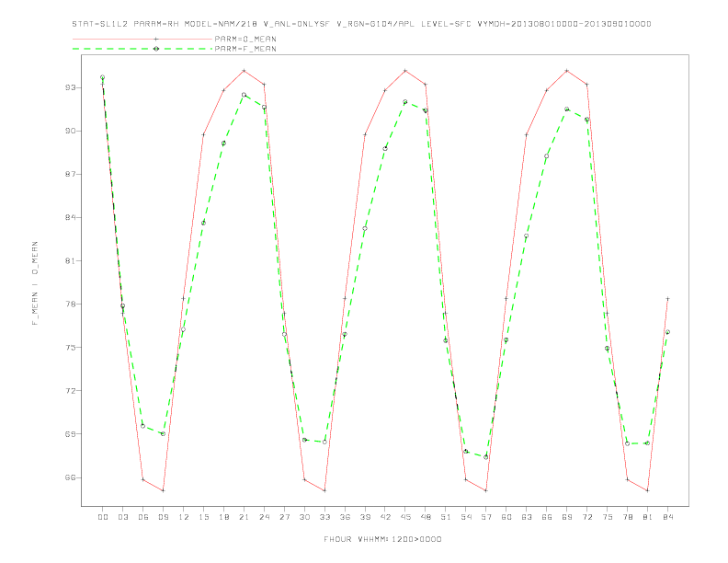Click the x-axis tick label 75

coord(608,517)
